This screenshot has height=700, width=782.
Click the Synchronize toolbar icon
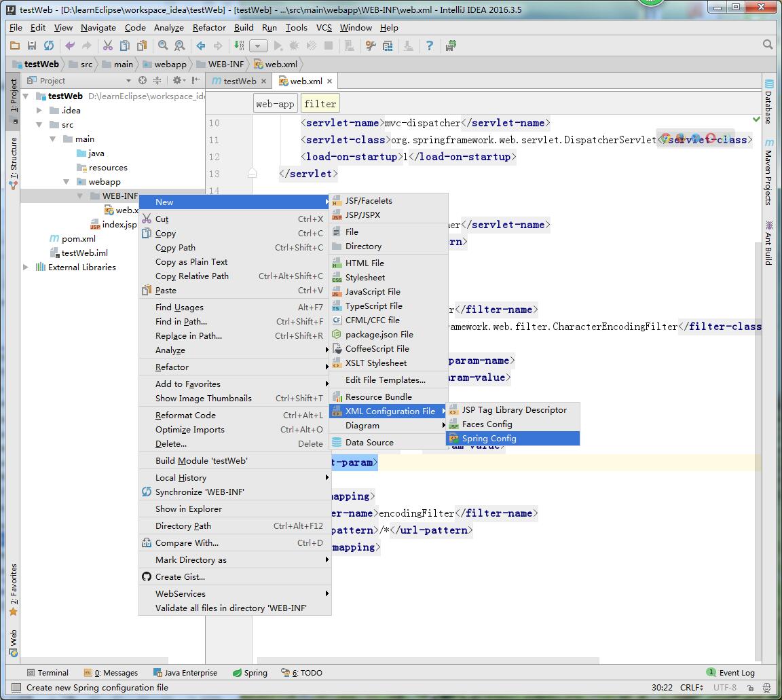[x=48, y=46]
